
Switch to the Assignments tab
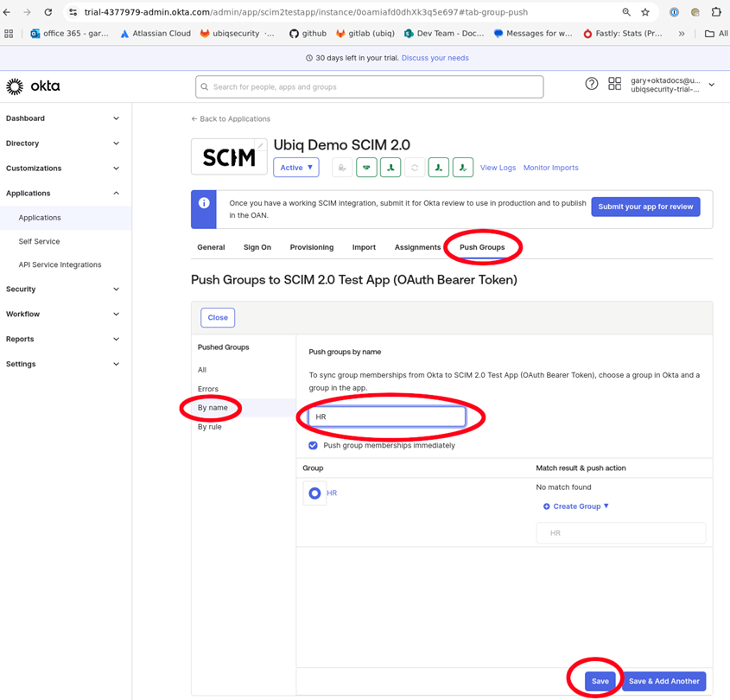(417, 247)
